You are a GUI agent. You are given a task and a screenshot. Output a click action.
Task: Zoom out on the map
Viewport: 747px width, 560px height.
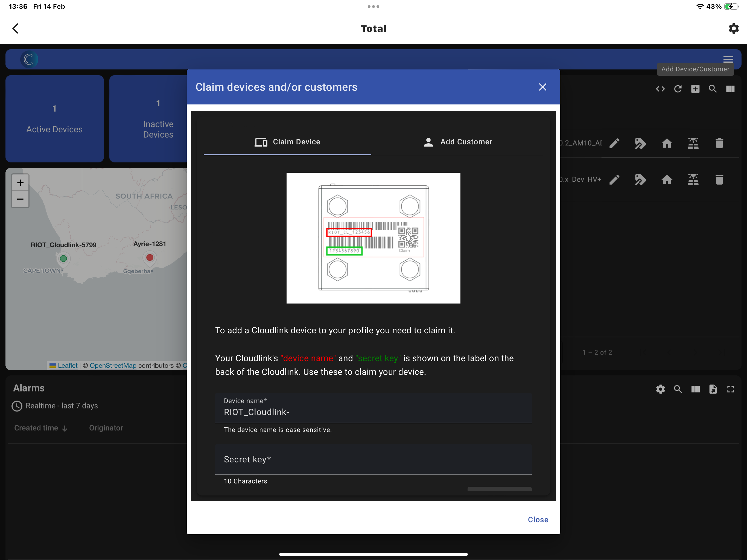(x=20, y=199)
